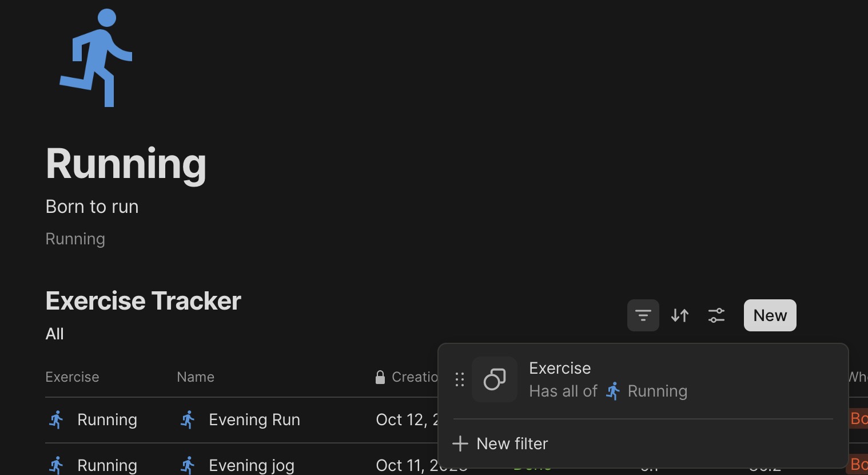Image resolution: width=868 pixels, height=475 pixels.
Task: Click the Exercise column header
Action: coord(72,377)
